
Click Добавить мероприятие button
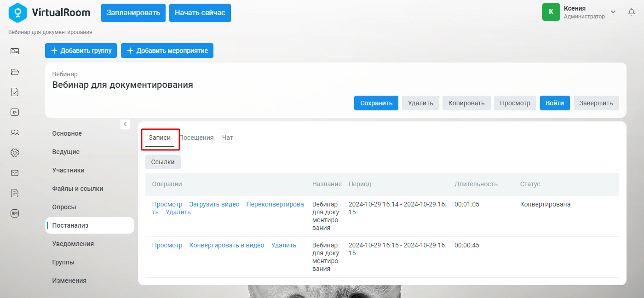tap(167, 51)
